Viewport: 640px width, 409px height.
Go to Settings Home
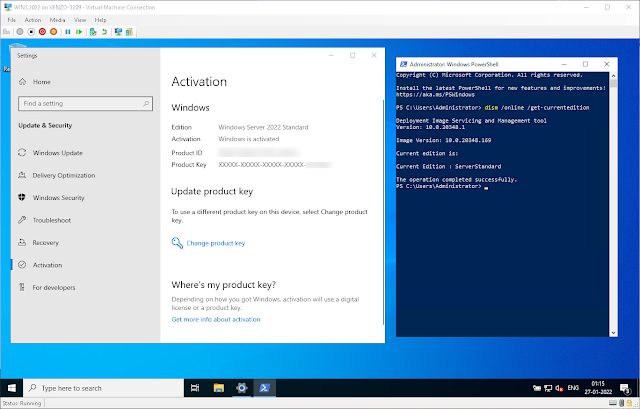point(42,82)
